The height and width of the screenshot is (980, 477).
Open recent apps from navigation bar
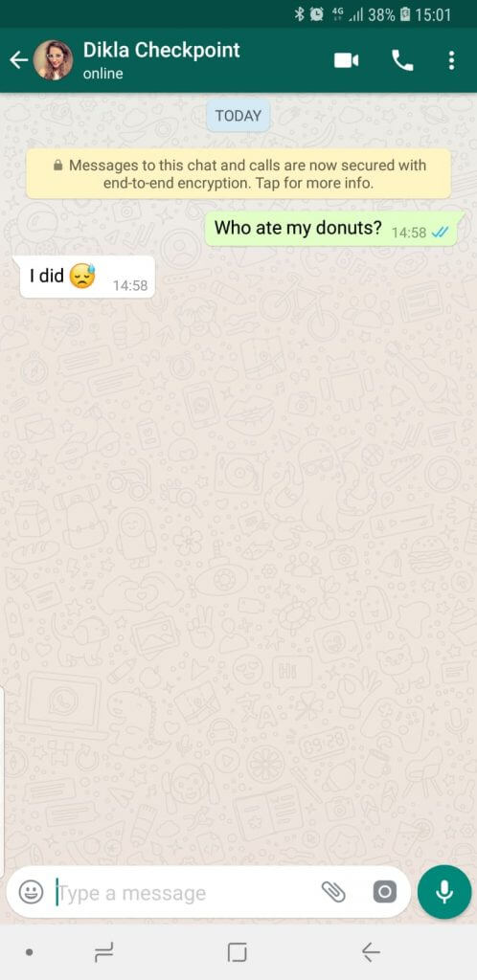(x=103, y=952)
